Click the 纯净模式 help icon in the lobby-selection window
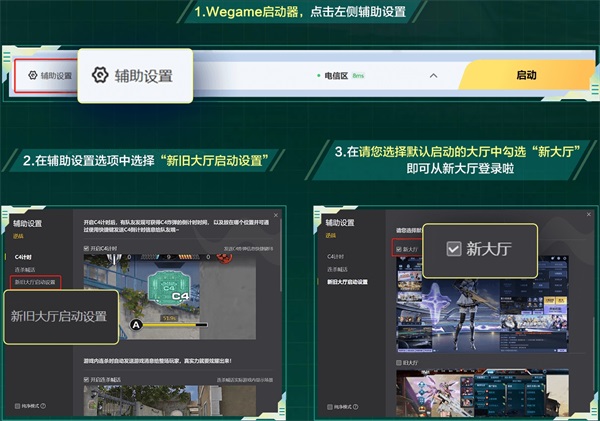The image size is (600, 421). click(x=355, y=407)
